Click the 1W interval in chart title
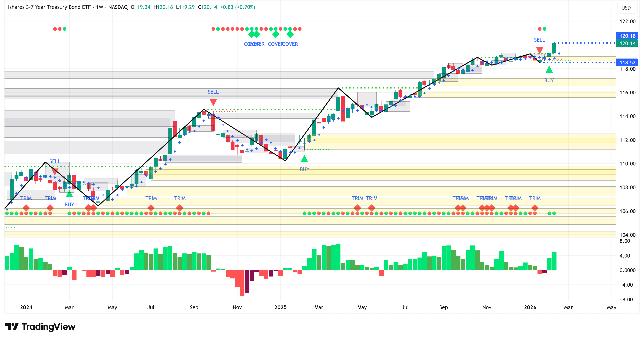 pos(100,7)
